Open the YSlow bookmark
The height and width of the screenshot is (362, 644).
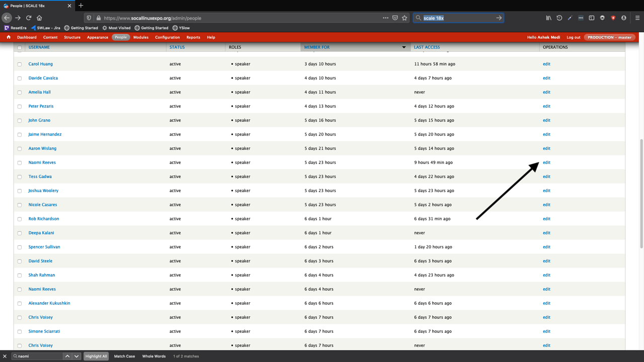pyautogui.click(x=181, y=28)
